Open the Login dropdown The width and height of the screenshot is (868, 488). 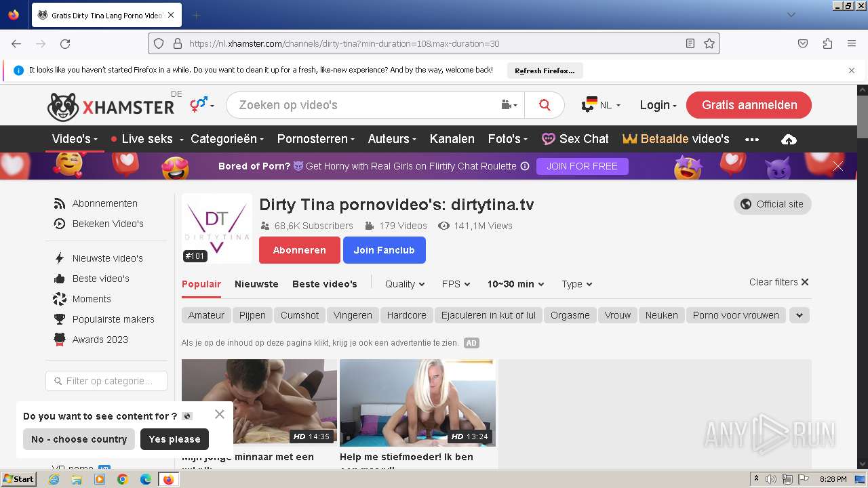(x=658, y=105)
